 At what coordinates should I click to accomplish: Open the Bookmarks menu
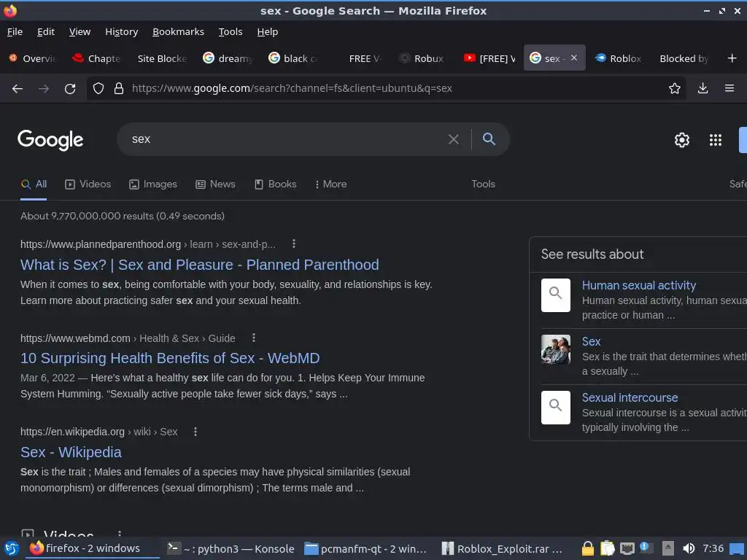[178, 32]
